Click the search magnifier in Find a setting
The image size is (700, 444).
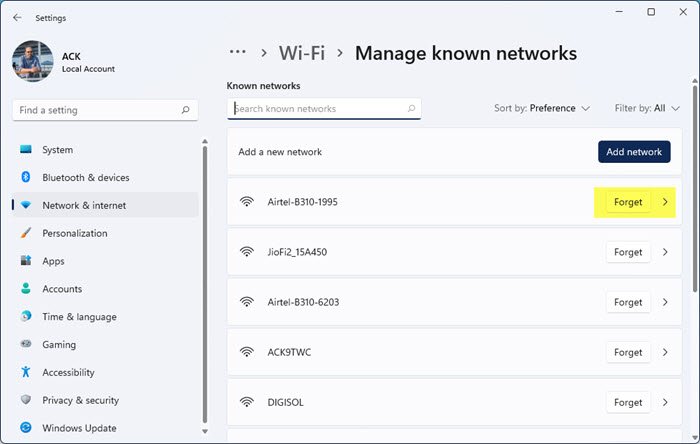[185, 110]
